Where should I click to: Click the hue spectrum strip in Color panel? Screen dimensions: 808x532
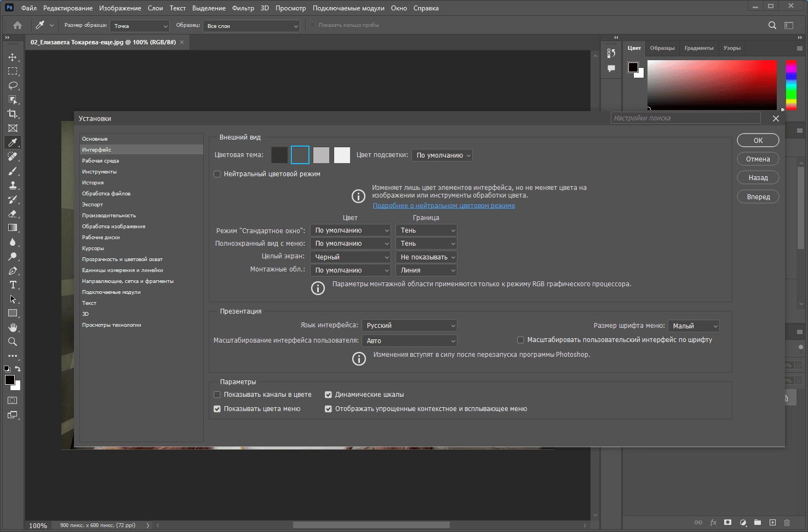pos(791,85)
